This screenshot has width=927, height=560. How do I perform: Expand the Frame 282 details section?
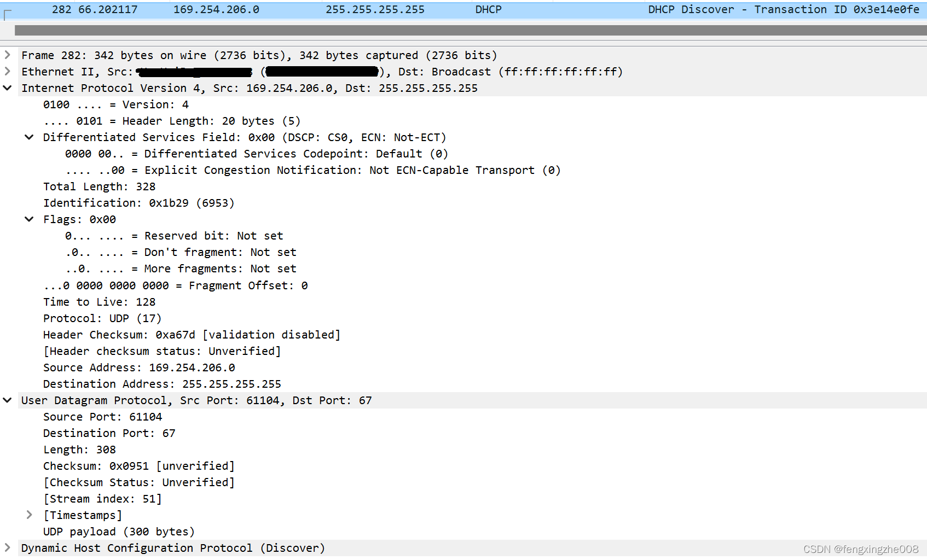(x=7, y=55)
